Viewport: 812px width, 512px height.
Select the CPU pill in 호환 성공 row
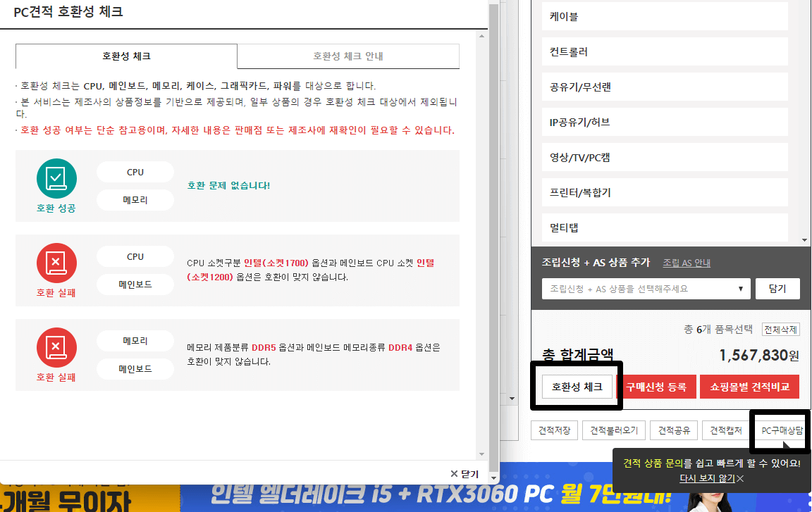135,173
